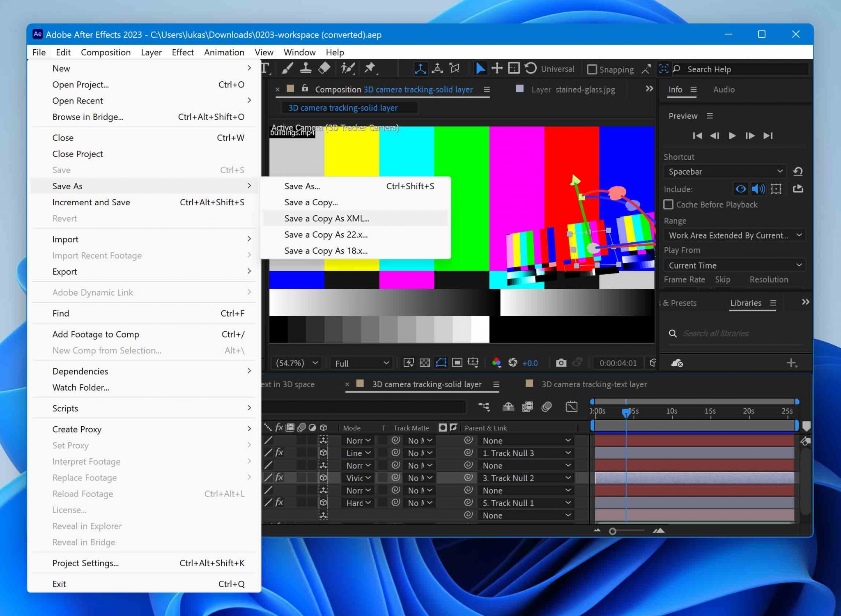841x616 pixels.
Task: Select the Brush tool in toolbar
Action: pyautogui.click(x=287, y=68)
